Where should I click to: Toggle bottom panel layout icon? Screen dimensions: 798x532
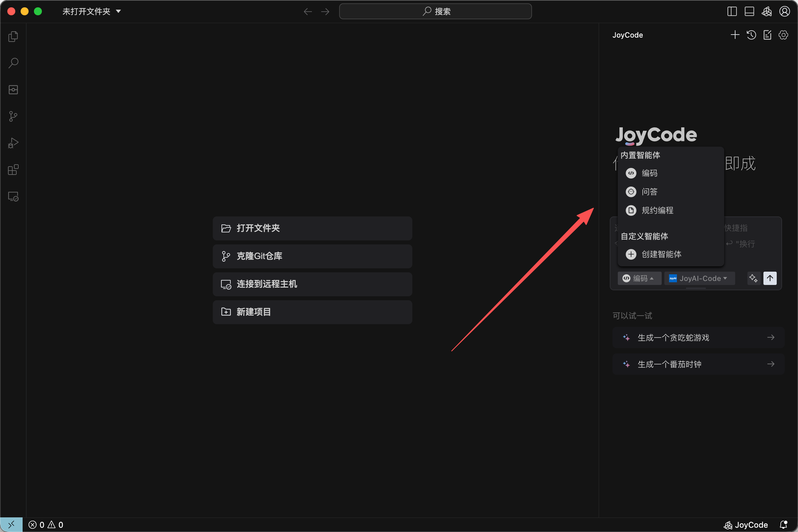click(749, 12)
